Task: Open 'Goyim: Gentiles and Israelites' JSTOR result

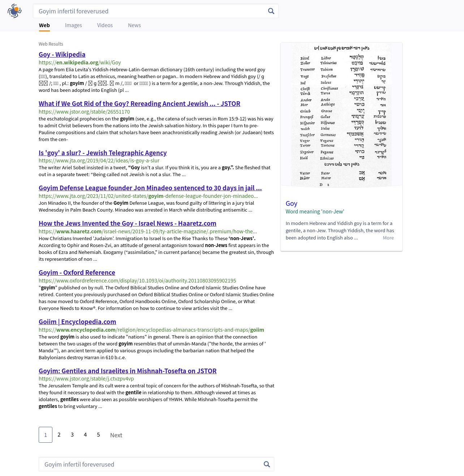Action: click(128, 371)
